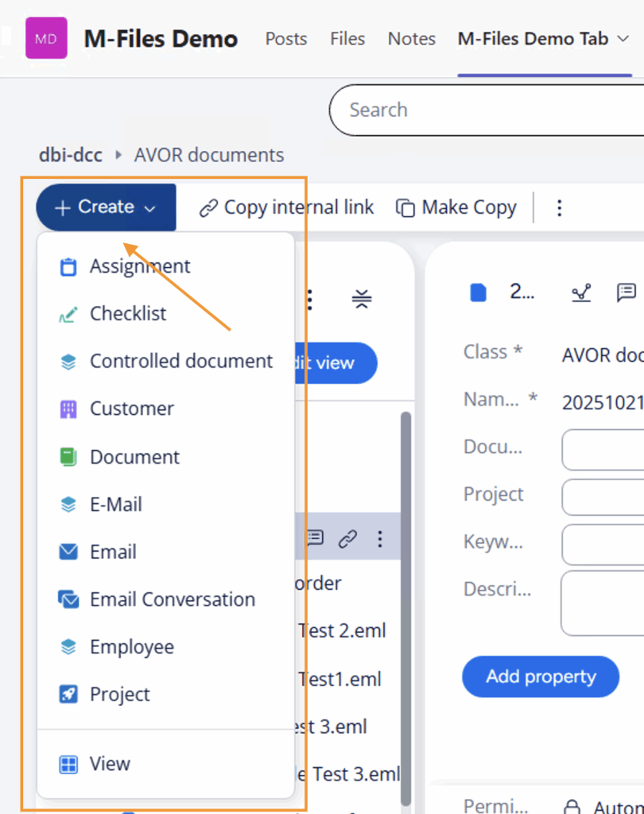Open the toolbar three-dot overflow menu

[559, 208]
